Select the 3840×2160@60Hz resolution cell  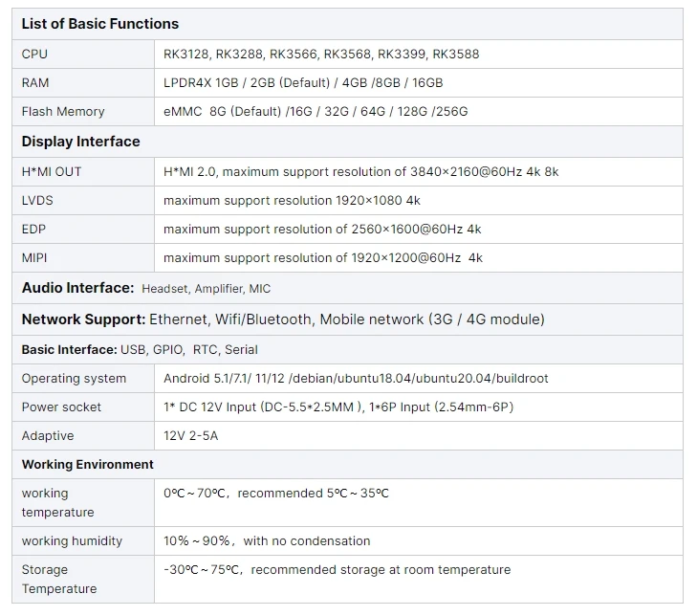[361, 172]
